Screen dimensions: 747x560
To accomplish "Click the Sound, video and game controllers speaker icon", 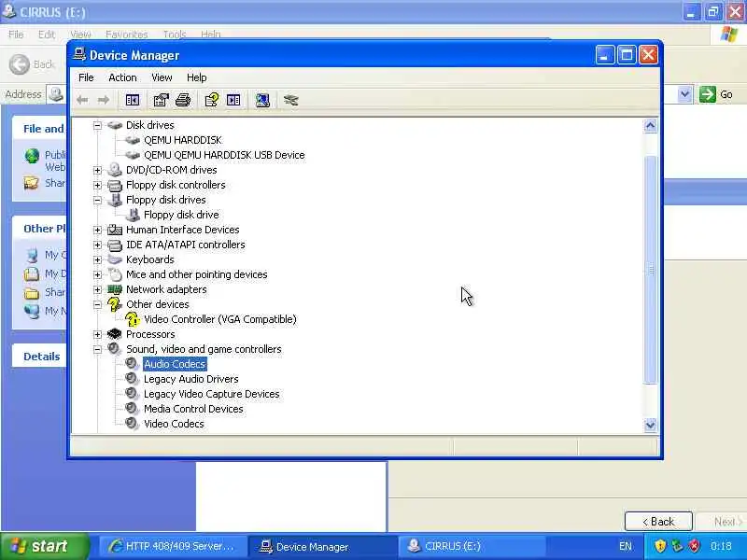I will (115, 349).
